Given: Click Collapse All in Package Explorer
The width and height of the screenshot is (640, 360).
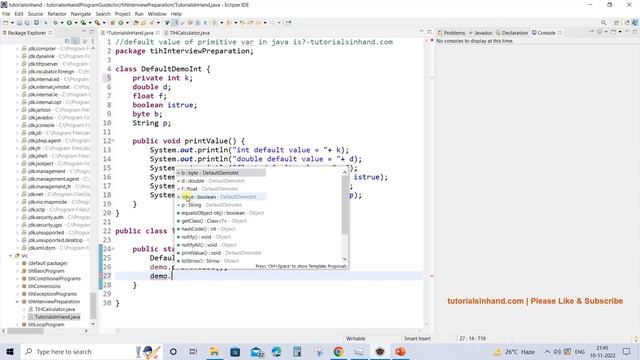Looking at the screenshot, I should click(x=67, y=41).
